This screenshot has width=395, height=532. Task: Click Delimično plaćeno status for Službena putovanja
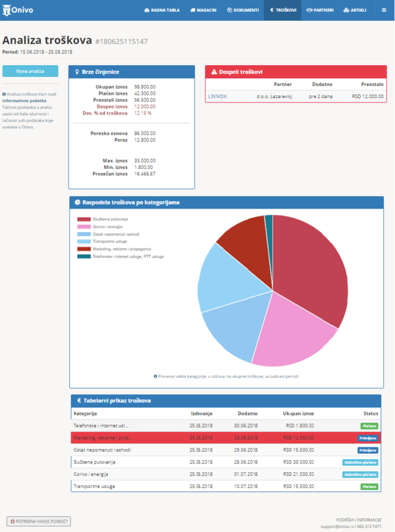(x=359, y=462)
